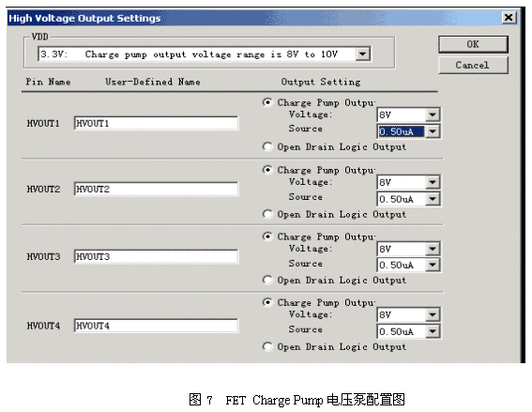
Task: Click the HVOUT2 user-defined name field
Action: pos(156,189)
